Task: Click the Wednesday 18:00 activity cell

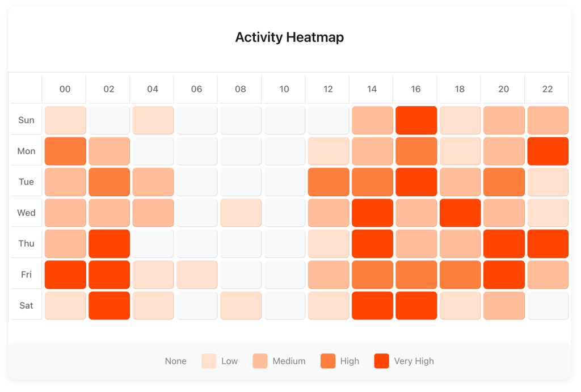Action: pos(460,213)
